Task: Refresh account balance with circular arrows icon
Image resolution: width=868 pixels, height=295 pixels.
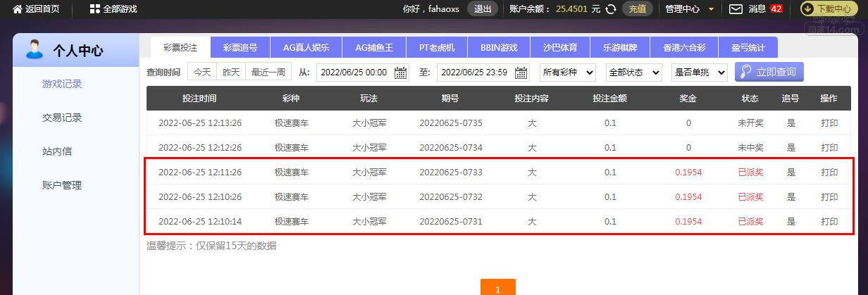Action: 611,9
